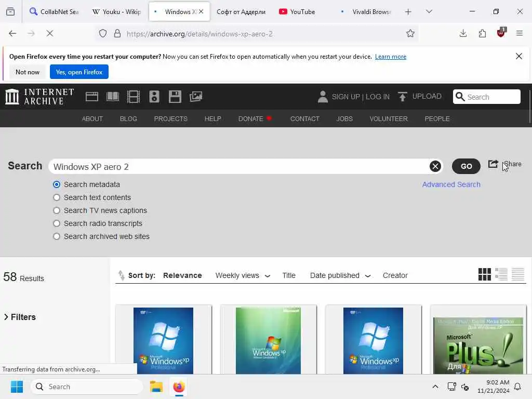
Task: Open the Internet Archive home logo
Action: pos(39,97)
